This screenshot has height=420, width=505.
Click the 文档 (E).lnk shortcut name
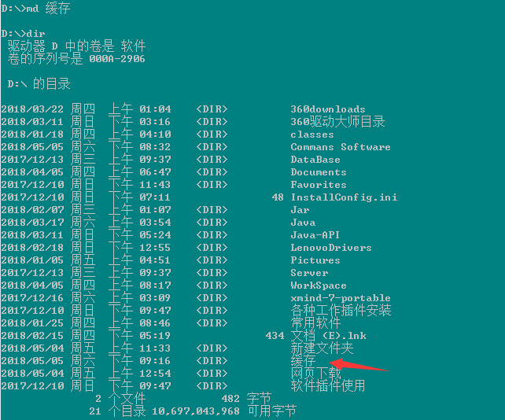tap(329, 335)
